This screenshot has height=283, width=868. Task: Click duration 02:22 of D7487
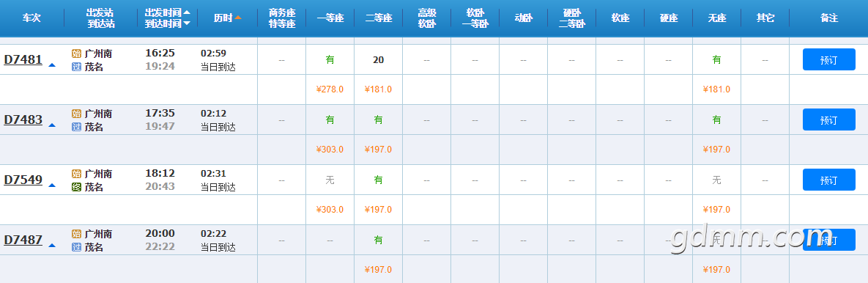coord(214,234)
